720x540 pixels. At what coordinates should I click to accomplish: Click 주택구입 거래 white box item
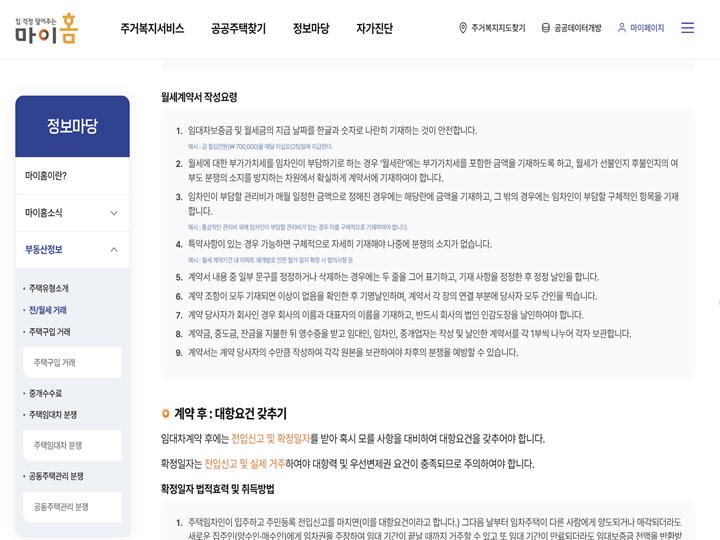pyautogui.click(x=73, y=363)
